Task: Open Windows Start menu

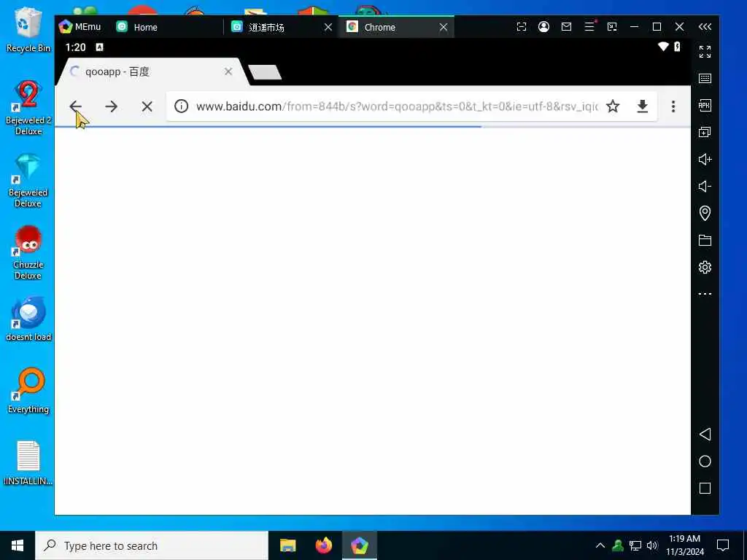Action: (x=18, y=545)
